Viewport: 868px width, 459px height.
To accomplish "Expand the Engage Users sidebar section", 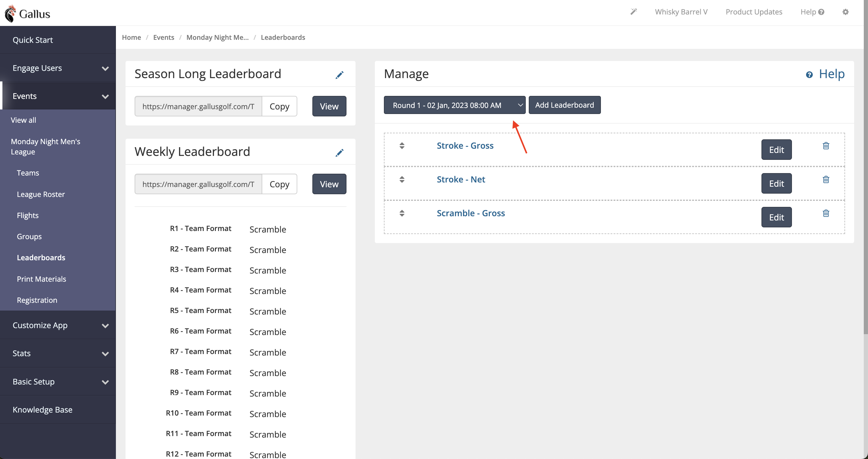I will point(58,68).
